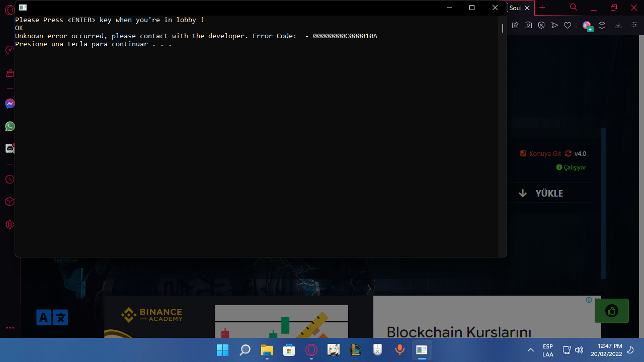Viewport: 644px width, 362px height.
Task: Open the network icon in system tray
Action: click(567, 350)
